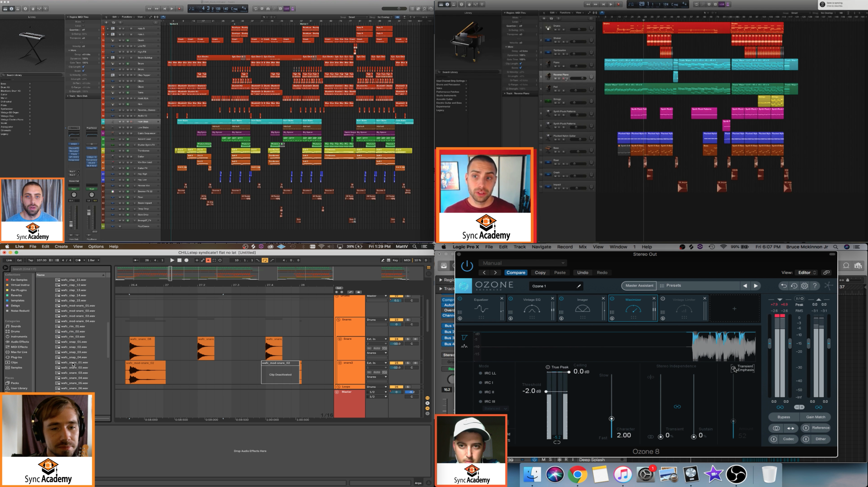Image resolution: width=868 pixels, height=487 pixels.
Task: Select IRC LL maximizer mode
Action: (487, 373)
